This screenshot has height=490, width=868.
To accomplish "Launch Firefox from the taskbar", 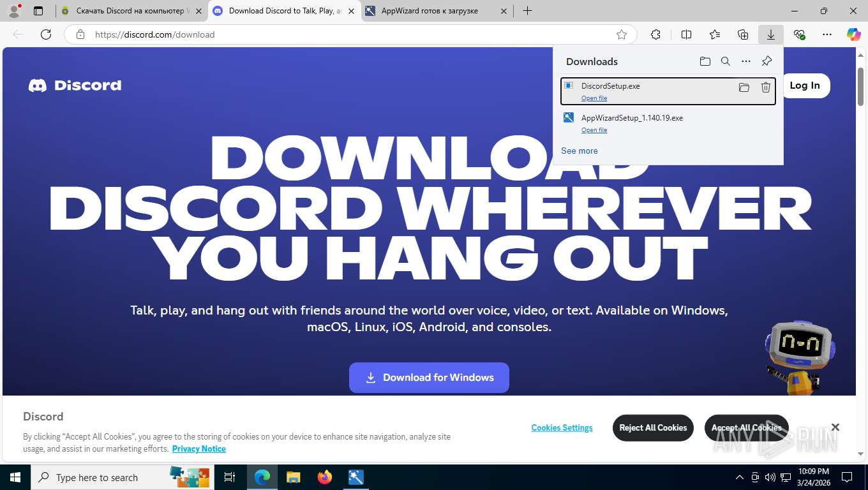I will [325, 477].
